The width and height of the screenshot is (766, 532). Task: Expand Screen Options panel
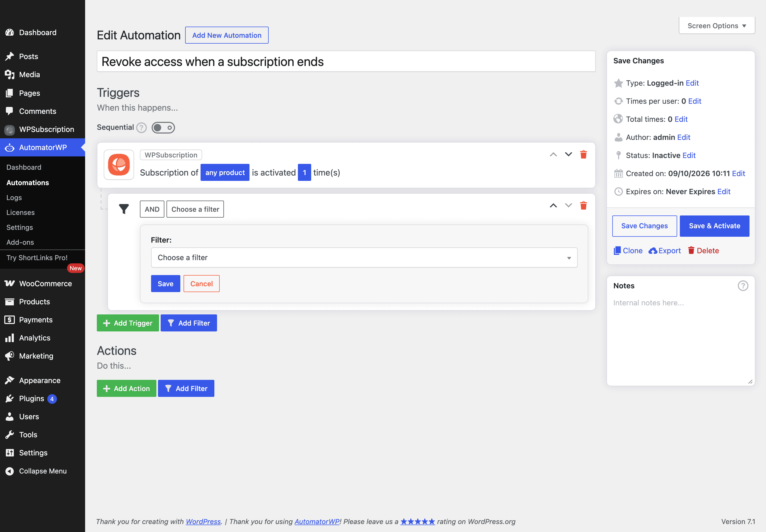pos(717,26)
